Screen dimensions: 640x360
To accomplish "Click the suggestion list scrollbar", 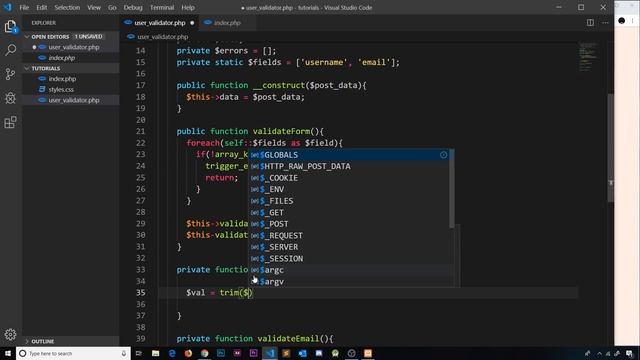I will click(x=452, y=189).
